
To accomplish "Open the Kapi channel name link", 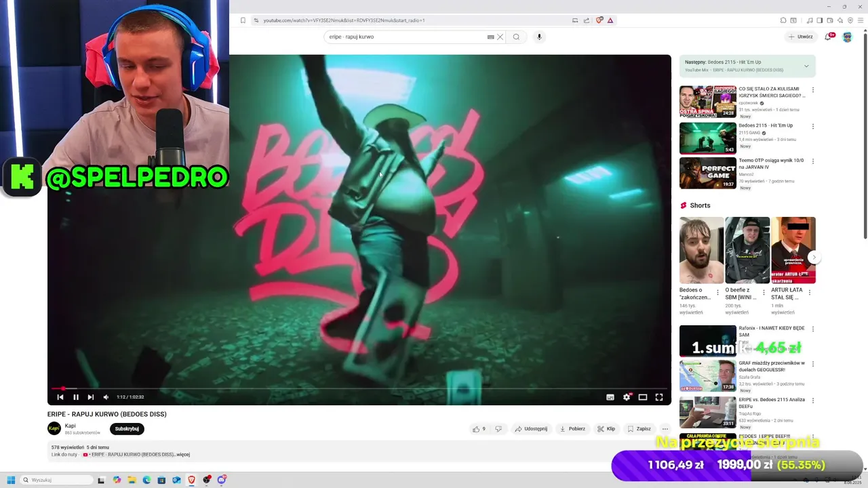I will 70,426.
